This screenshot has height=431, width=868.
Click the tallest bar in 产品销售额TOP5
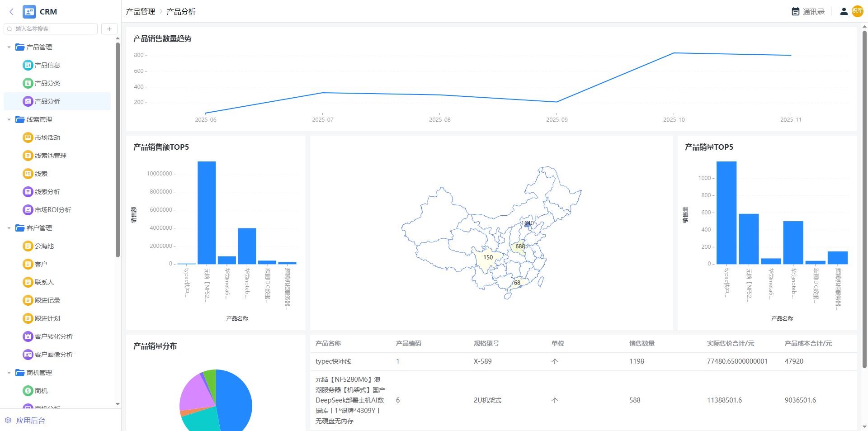tap(207, 213)
